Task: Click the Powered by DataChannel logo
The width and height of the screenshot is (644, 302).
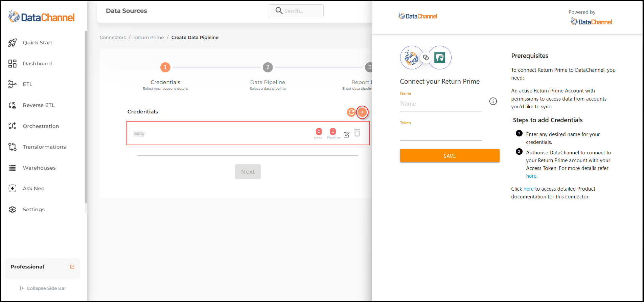Action: pos(591,22)
